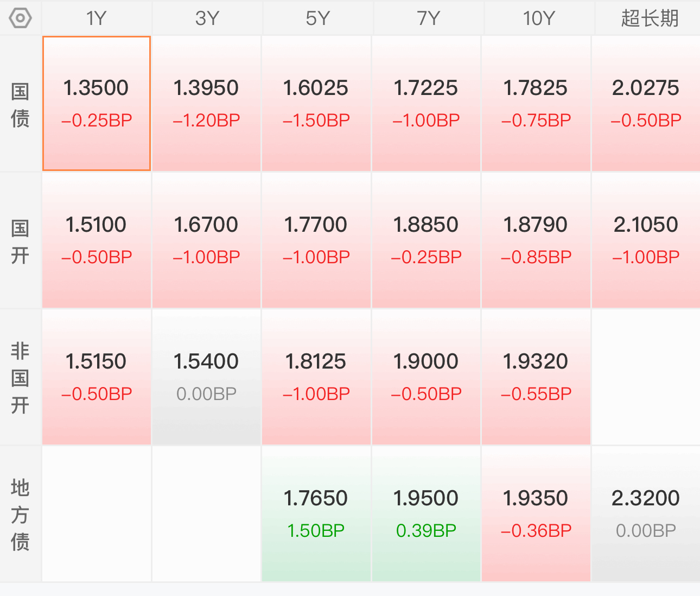Click the 地方债 5Y cell 1.7650
The image size is (700, 596).
tap(316, 514)
